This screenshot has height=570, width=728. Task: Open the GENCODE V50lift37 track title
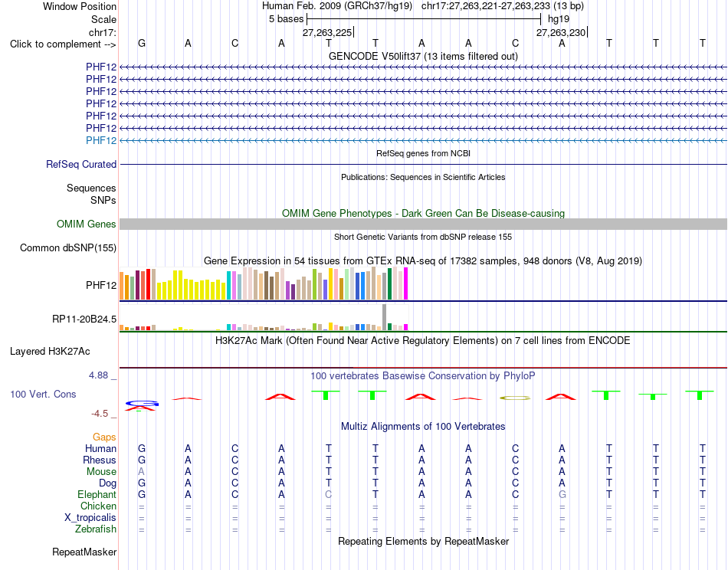pyautogui.click(x=423, y=56)
